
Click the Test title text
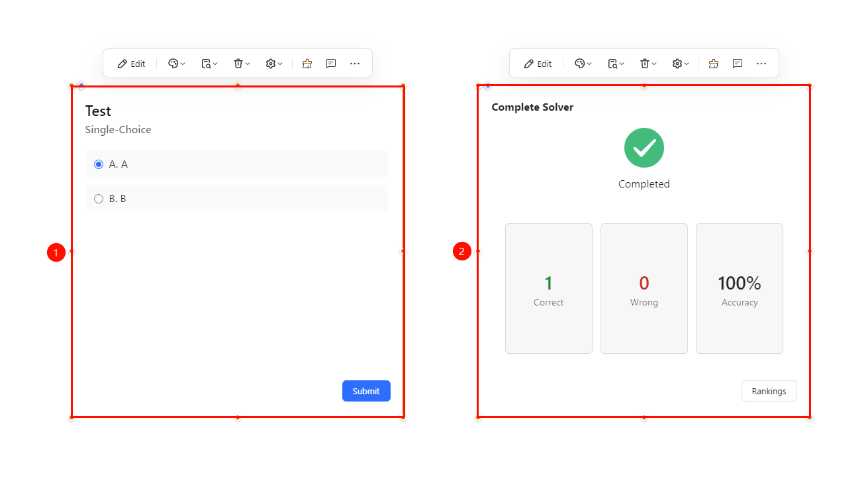pyautogui.click(x=98, y=111)
